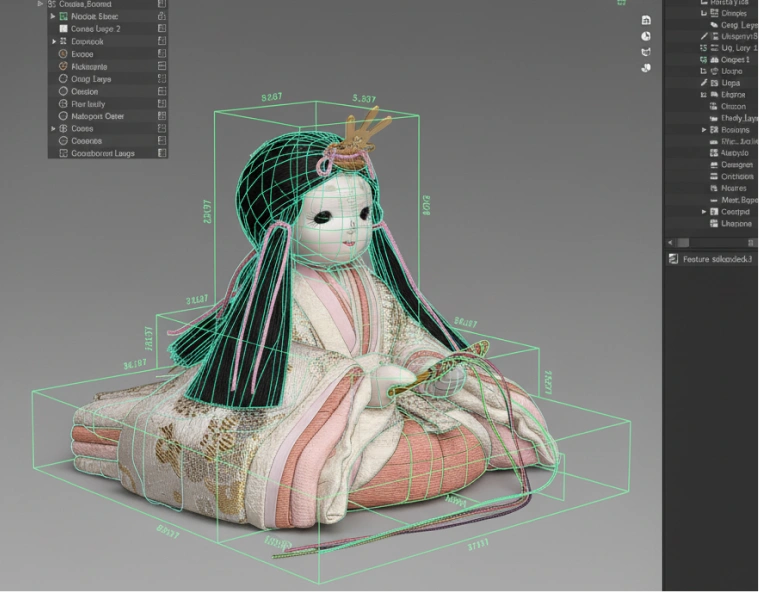Click the bottom sphere viewport icon

point(646,68)
